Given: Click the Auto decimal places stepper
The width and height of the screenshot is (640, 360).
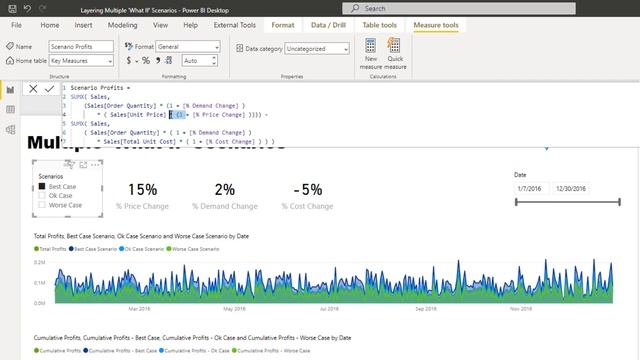Looking at the screenshot, I should click(x=214, y=60).
